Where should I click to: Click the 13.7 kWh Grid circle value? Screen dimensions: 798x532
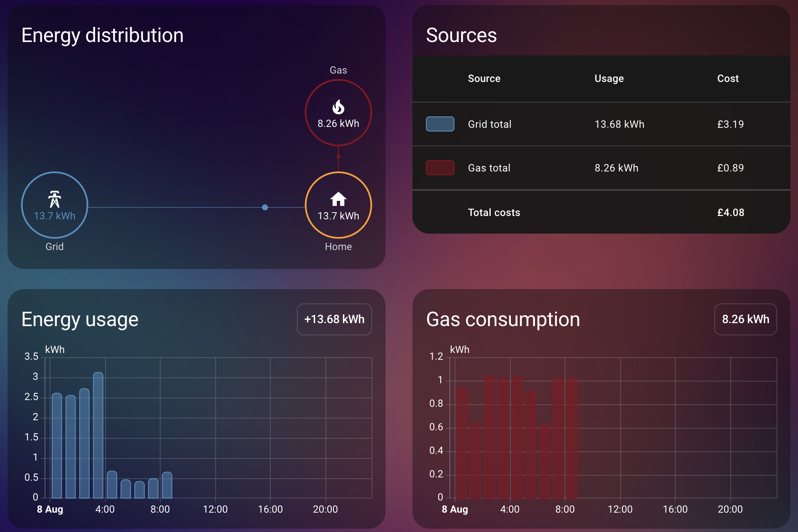[55, 216]
